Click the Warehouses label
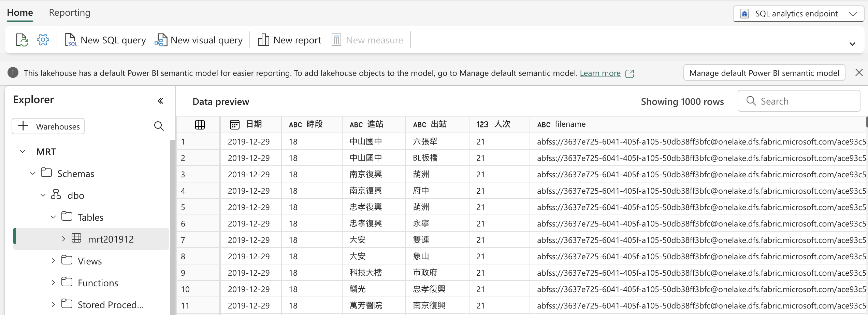868x315 pixels. pyautogui.click(x=58, y=126)
